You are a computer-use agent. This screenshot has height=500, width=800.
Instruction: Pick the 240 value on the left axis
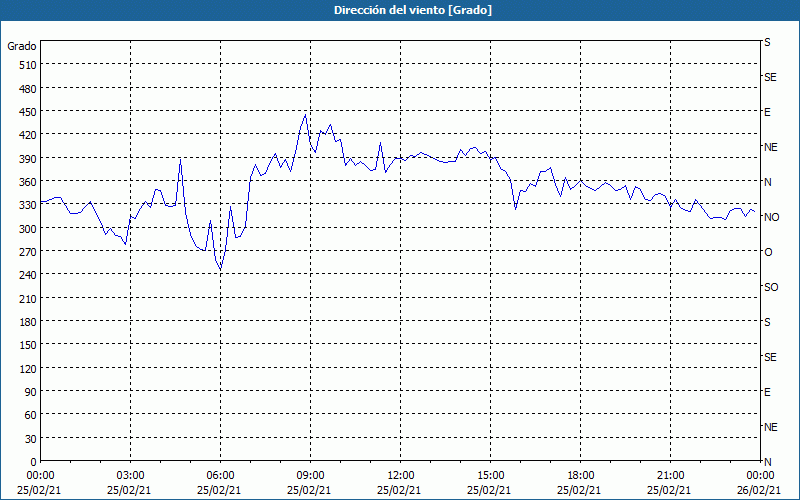pyautogui.click(x=28, y=276)
